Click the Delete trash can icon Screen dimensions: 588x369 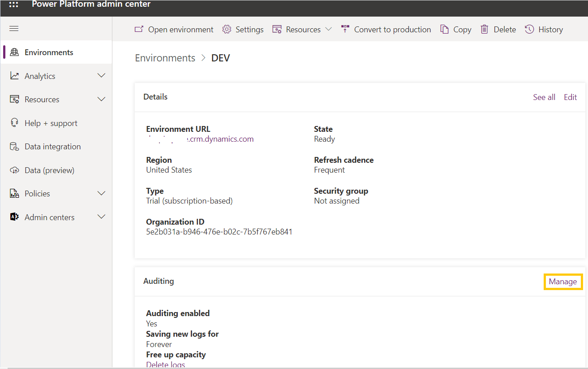(485, 29)
